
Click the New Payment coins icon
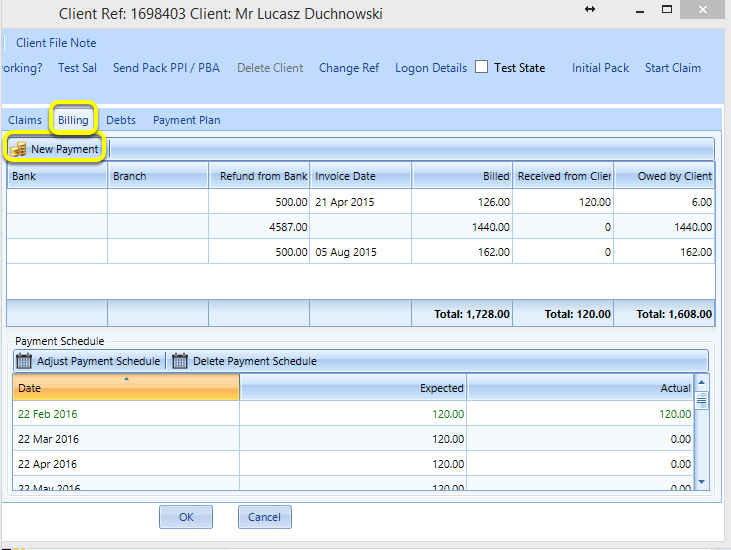(x=18, y=149)
